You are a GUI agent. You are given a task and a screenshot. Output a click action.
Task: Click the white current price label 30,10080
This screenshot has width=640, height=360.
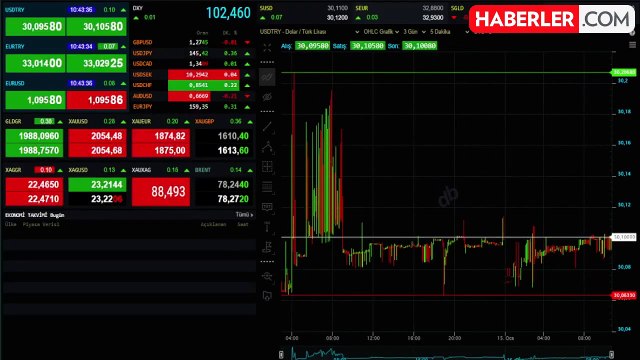pos(624,237)
